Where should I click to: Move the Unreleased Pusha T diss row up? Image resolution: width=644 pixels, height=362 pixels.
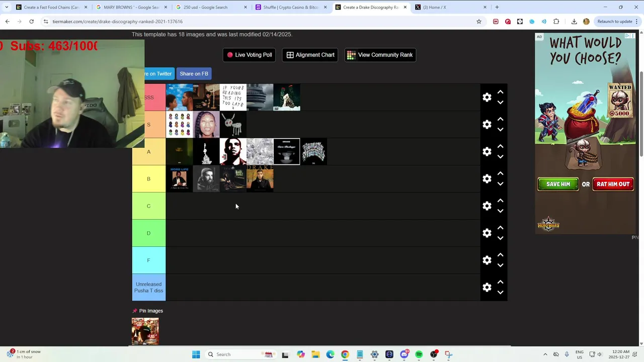[x=500, y=282]
